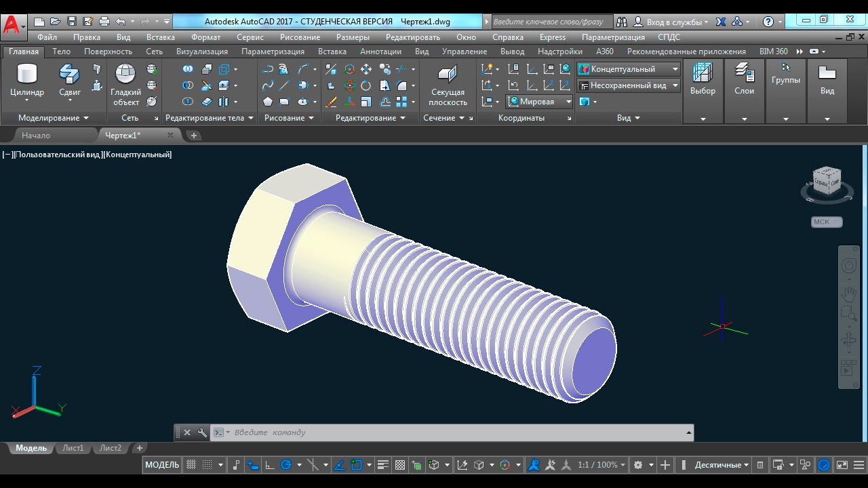Open the Рисование menu in menu bar

[300, 37]
